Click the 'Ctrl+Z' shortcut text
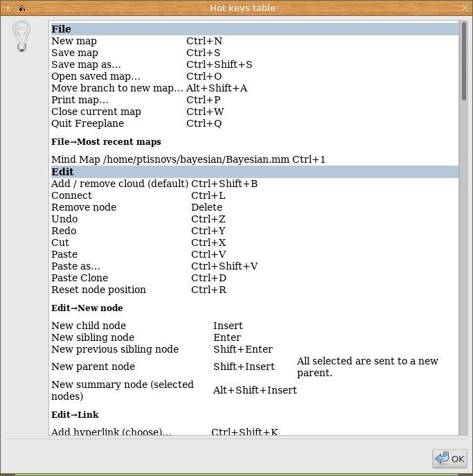The height and width of the screenshot is (476, 473). pos(208,219)
